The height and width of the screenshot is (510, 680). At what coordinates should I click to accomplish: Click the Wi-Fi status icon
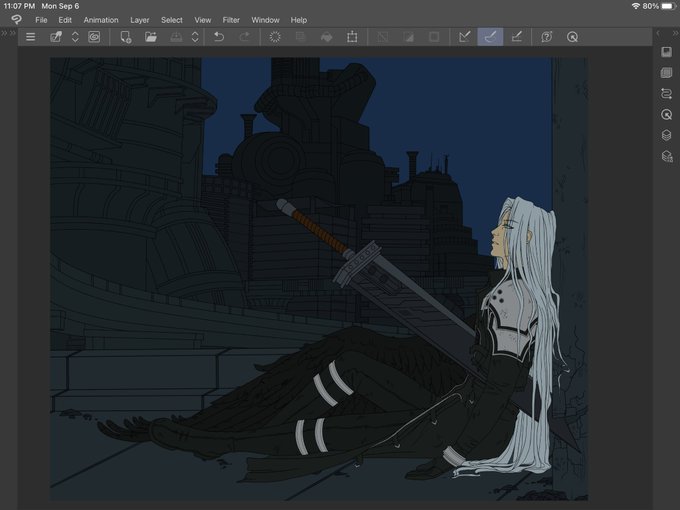tap(636, 6)
